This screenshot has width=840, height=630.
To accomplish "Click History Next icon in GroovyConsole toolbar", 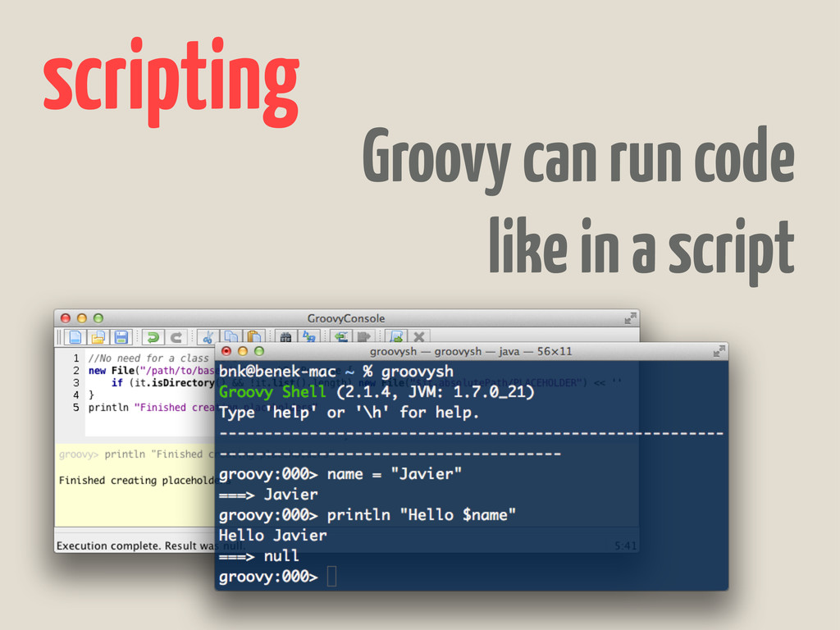I will coord(363,336).
